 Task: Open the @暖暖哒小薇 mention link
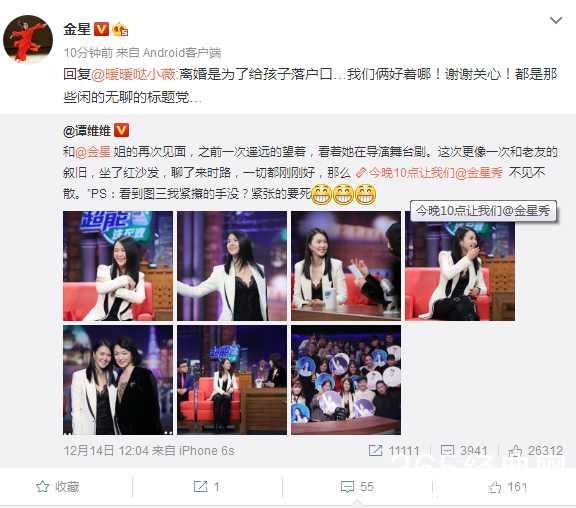134,74
